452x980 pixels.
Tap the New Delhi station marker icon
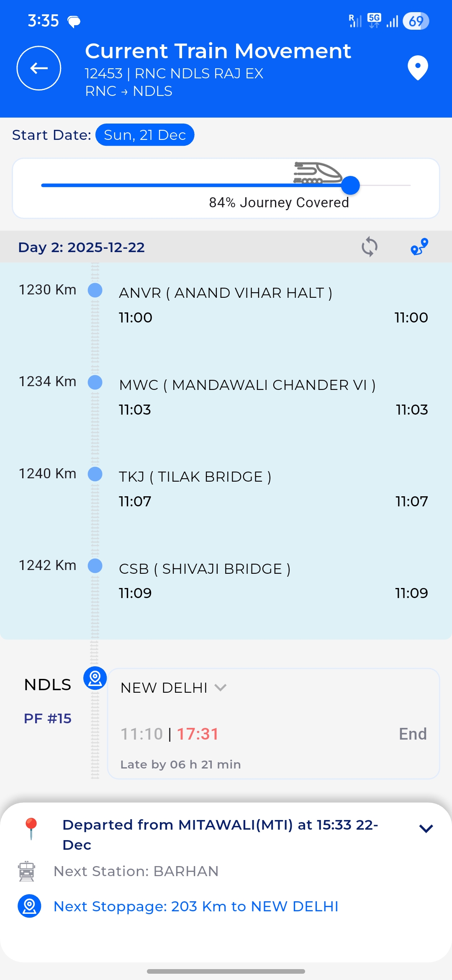coord(95,678)
